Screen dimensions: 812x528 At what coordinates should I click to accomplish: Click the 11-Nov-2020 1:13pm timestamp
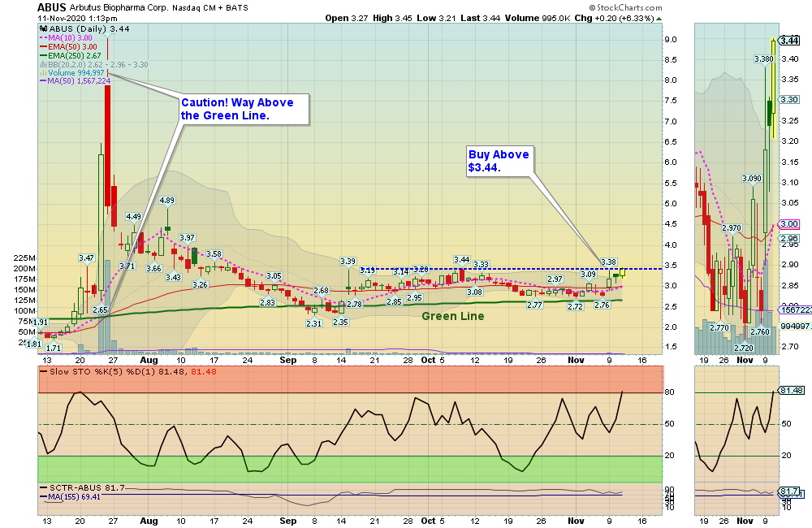tap(77, 18)
